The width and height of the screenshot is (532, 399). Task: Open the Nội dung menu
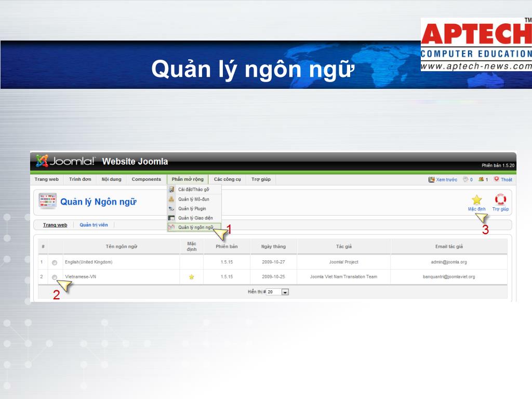click(111, 179)
